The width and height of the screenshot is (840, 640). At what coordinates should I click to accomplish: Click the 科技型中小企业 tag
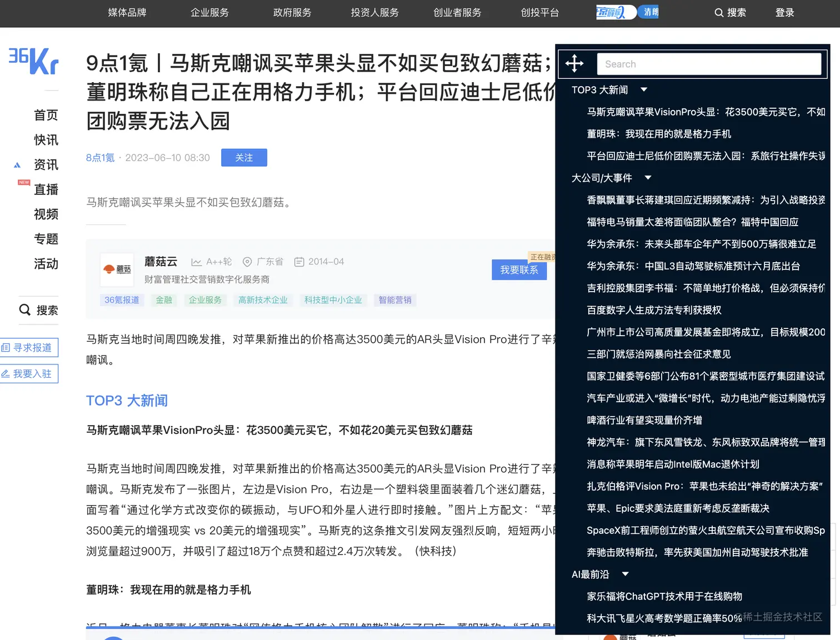[x=333, y=300]
